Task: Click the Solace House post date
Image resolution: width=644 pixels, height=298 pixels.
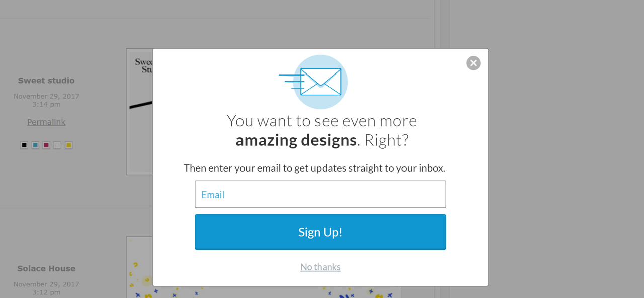Action: [x=46, y=288]
